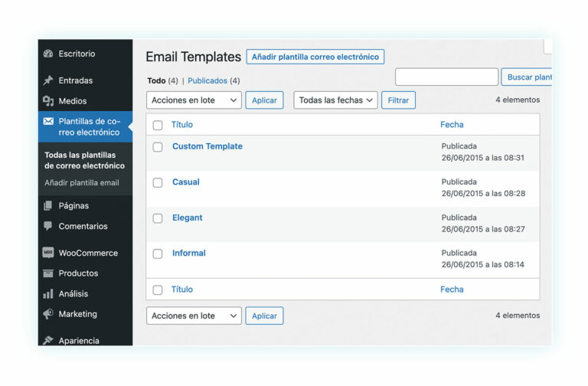Click the Comentarios speech bubble icon
The image size is (588, 386).
coord(48,226)
